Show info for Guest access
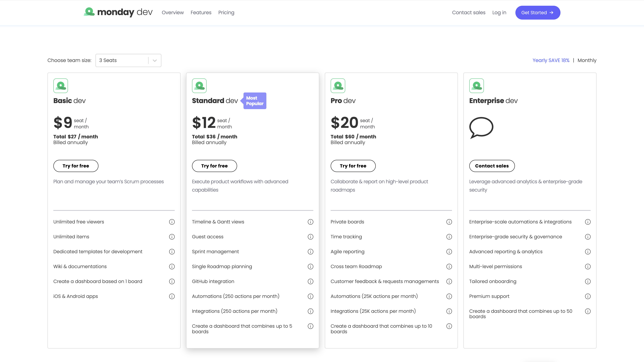This screenshot has width=644, height=362. click(311, 237)
